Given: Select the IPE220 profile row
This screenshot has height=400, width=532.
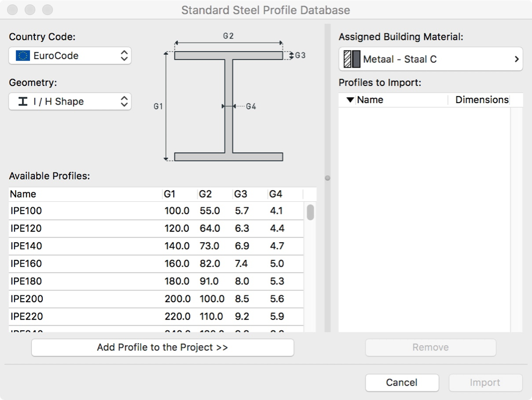Looking at the screenshot, I should [156, 317].
